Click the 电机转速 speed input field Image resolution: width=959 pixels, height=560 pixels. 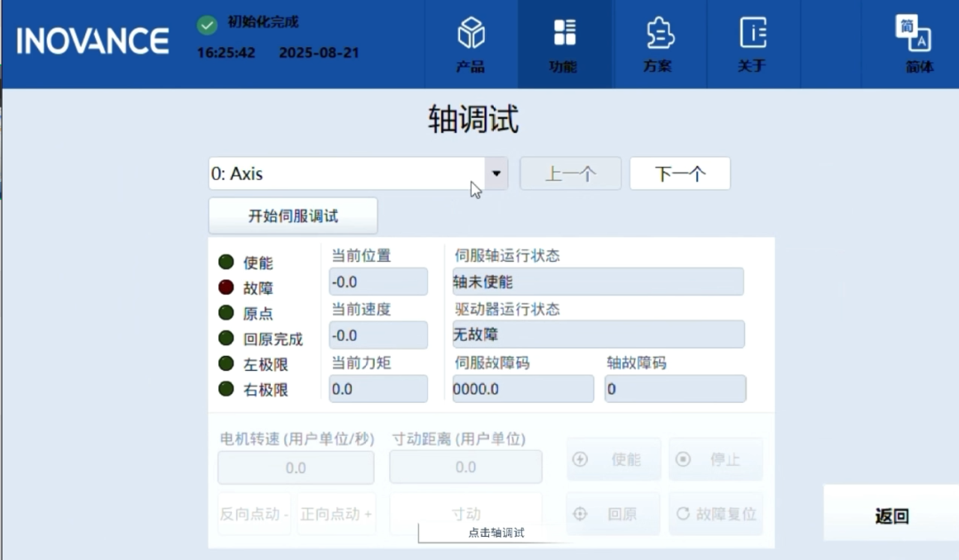[296, 468]
